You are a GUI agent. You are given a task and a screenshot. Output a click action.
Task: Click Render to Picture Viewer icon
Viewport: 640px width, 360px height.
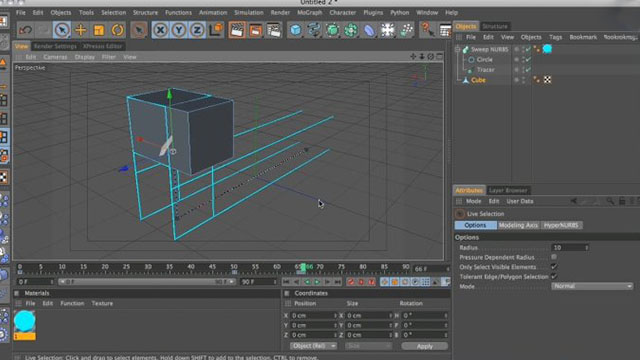256,30
